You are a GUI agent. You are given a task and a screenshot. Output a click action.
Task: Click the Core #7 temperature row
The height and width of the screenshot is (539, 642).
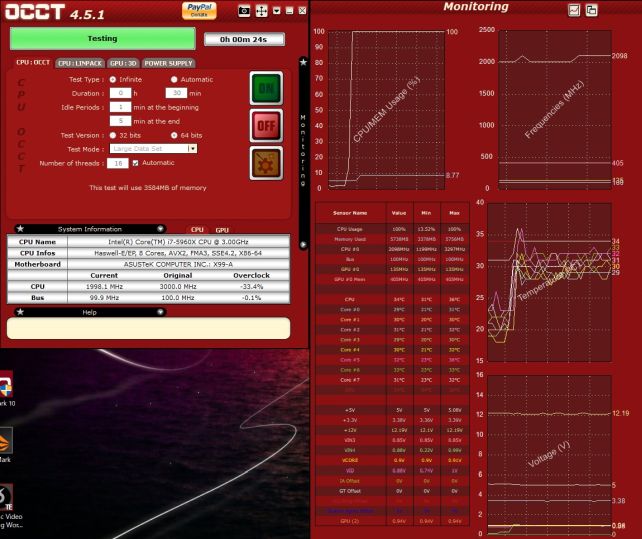click(392, 380)
